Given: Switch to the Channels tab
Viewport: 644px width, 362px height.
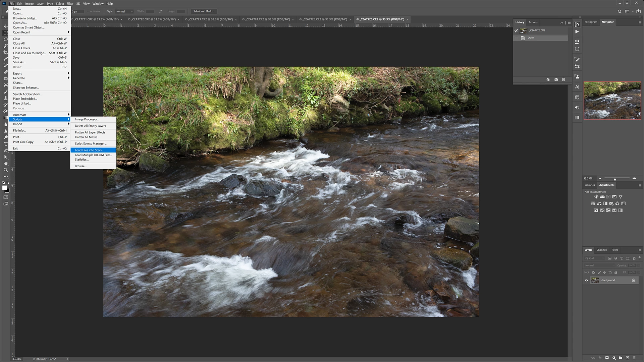Looking at the screenshot, I should 602,250.
